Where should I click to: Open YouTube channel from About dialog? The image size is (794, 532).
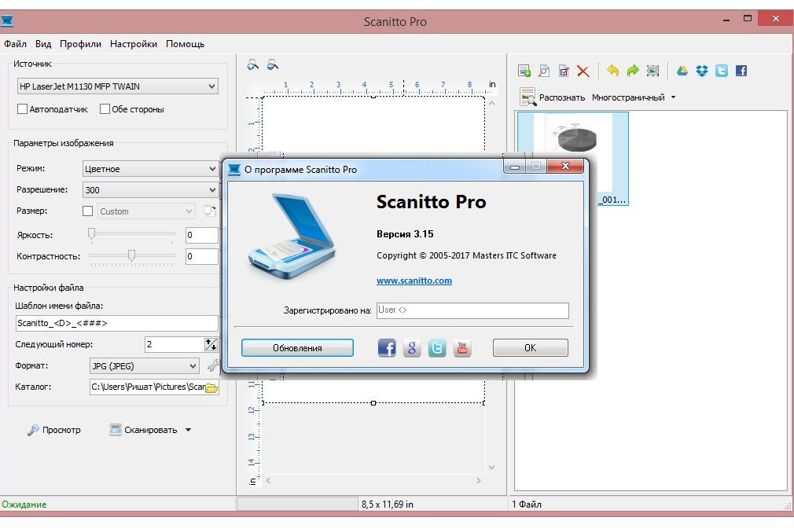coord(461,348)
